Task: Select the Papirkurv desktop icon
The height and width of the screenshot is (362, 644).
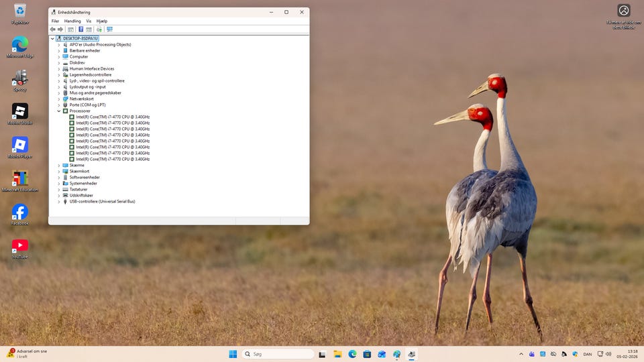Action: coord(19,13)
